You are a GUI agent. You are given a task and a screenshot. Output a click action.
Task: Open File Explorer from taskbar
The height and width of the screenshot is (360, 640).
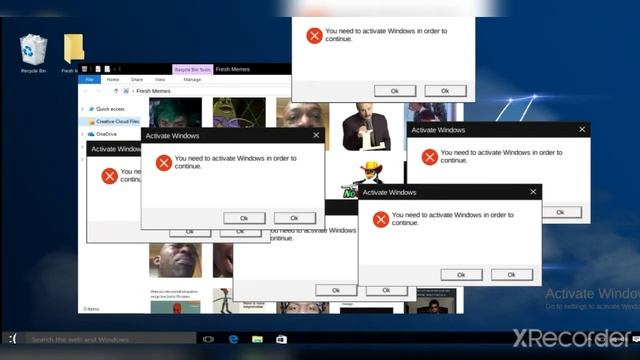[x=257, y=339]
